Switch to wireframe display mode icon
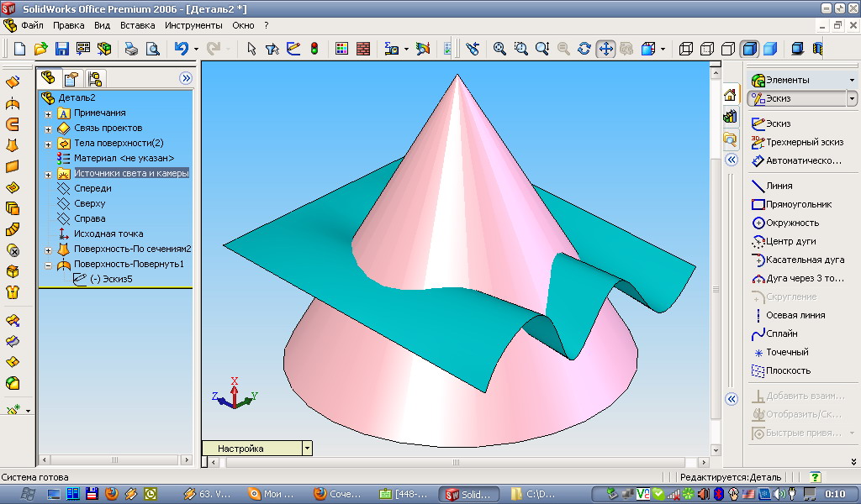The image size is (861, 504). [x=686, y=49]
